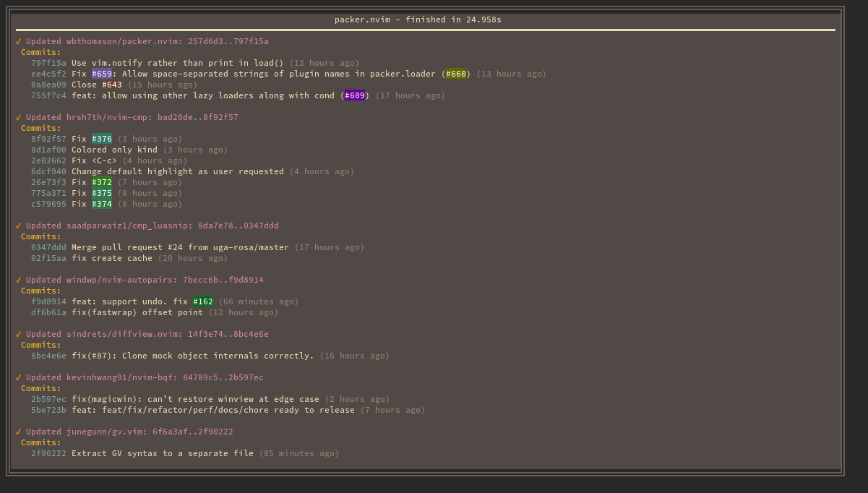Viewport: 868px width, 493px height.
Task: Select the 'Updated sindrets/diffview.nvim' line
Action: pyautogui.click(x=147, y=334)
